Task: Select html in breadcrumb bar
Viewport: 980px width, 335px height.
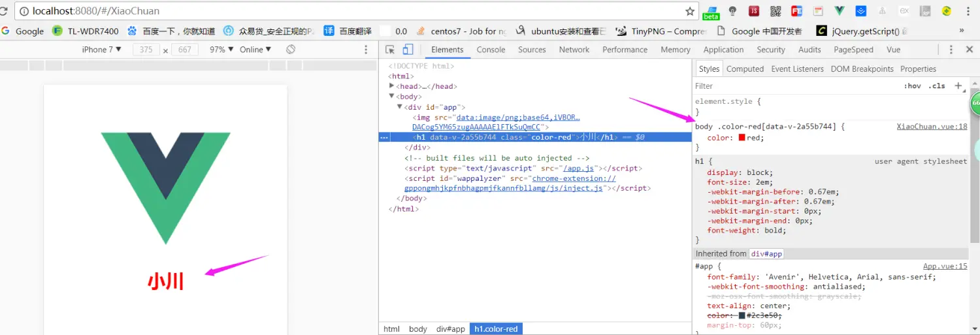Action: coord(391,329)
